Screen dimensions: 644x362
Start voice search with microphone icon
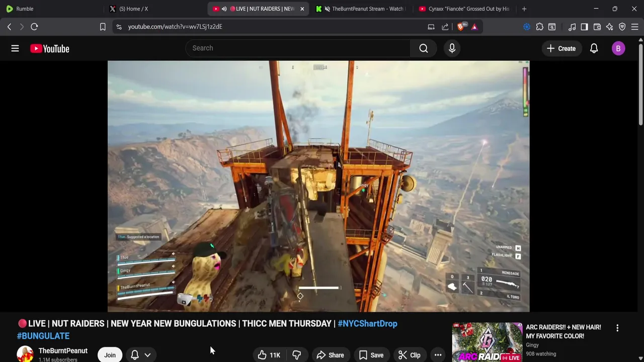click(452, 48)
